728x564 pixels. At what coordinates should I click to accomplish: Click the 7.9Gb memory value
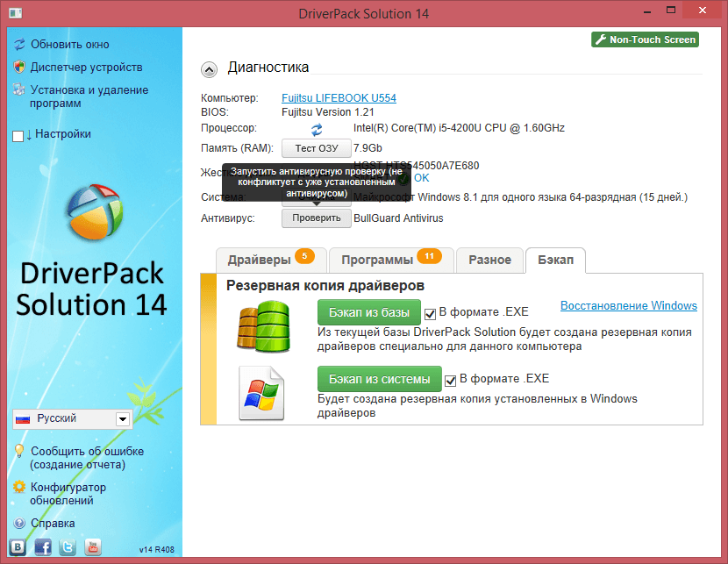point(368,148)
